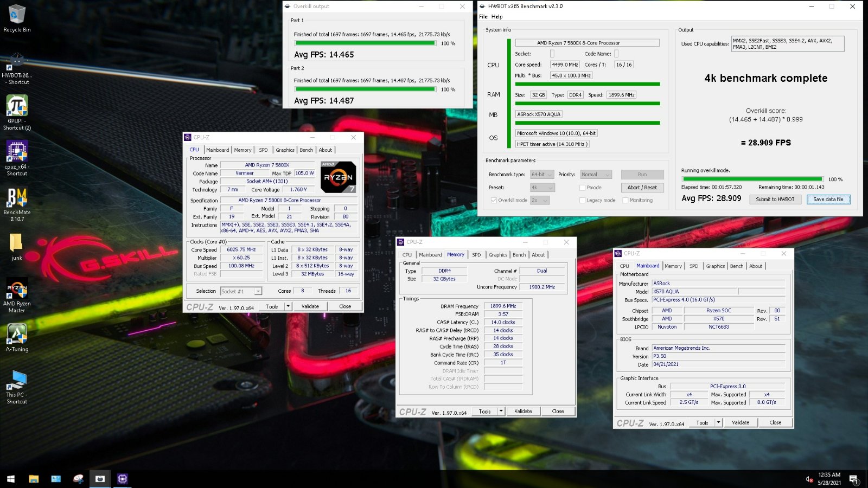
Task: Open the Benchmark type 64-bit dropdown
Action: [542, 175]
